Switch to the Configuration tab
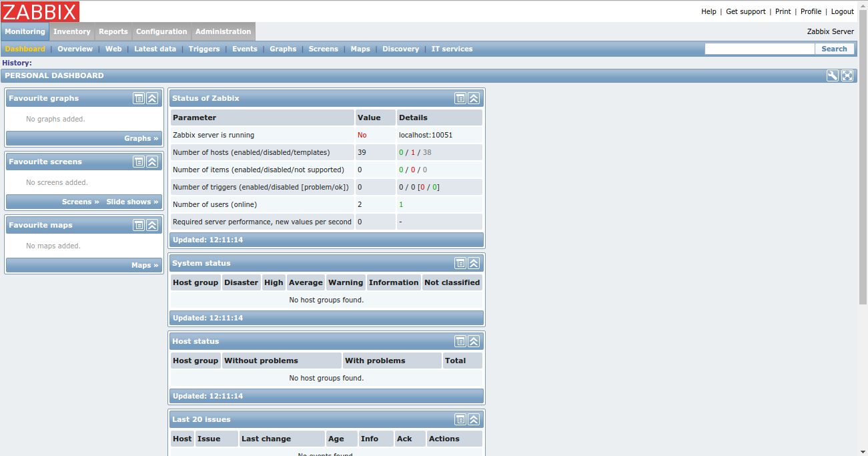Screen dimensions: 868x456 coord(161,31)
